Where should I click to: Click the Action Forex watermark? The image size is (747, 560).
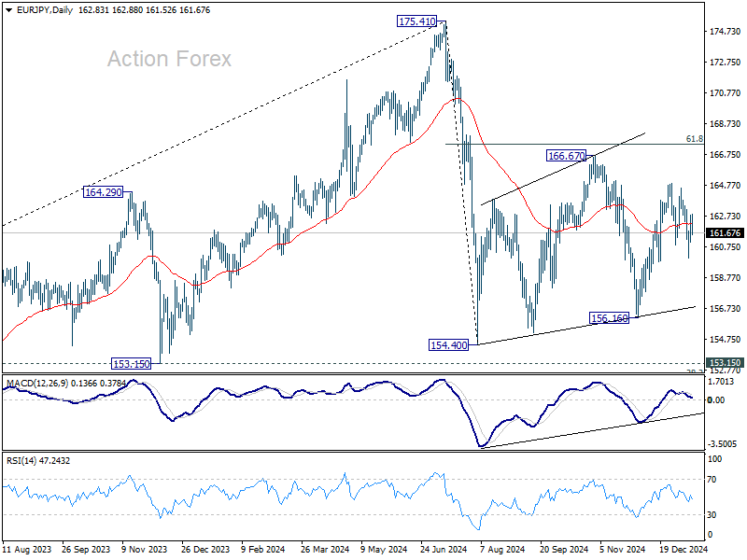[169, 59]
